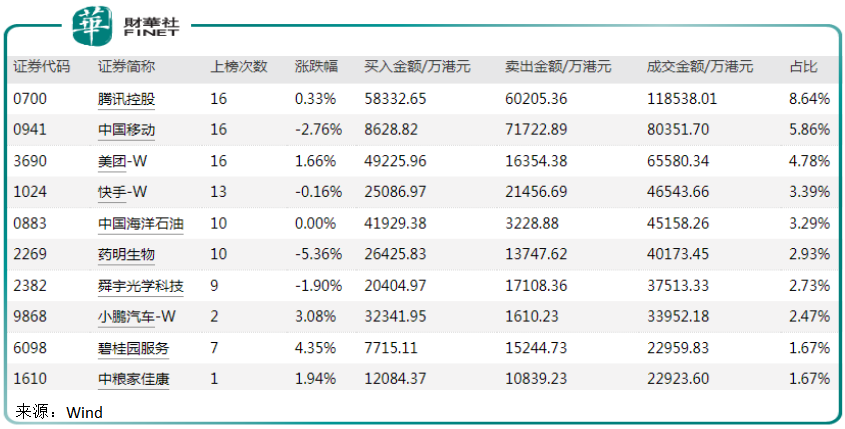Open the 中国移动 stock link

(126, 130)
